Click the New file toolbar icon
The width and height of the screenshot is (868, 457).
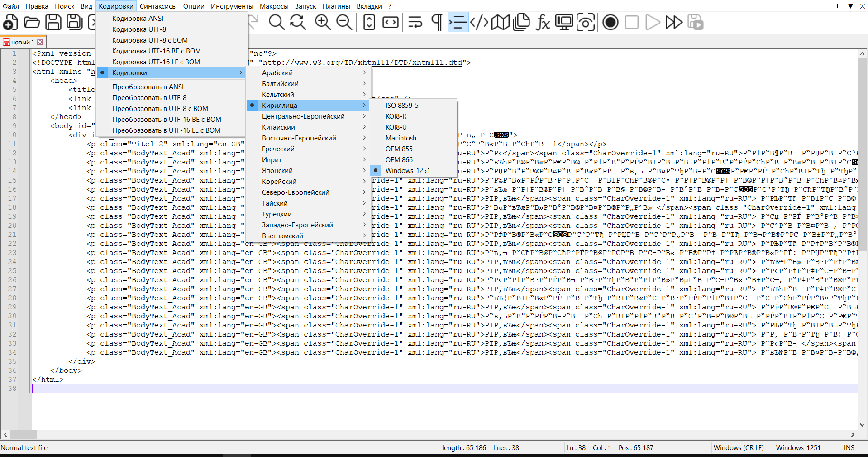point(10,22)
